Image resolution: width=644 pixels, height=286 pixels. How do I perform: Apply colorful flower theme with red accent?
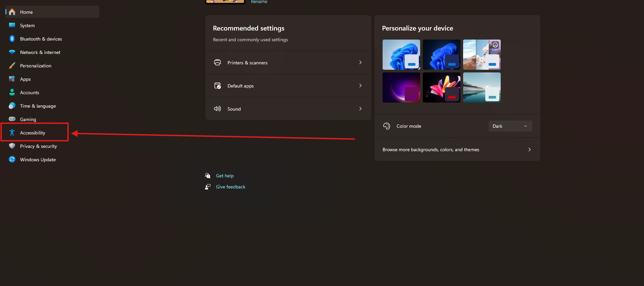[x=442, y=88]
